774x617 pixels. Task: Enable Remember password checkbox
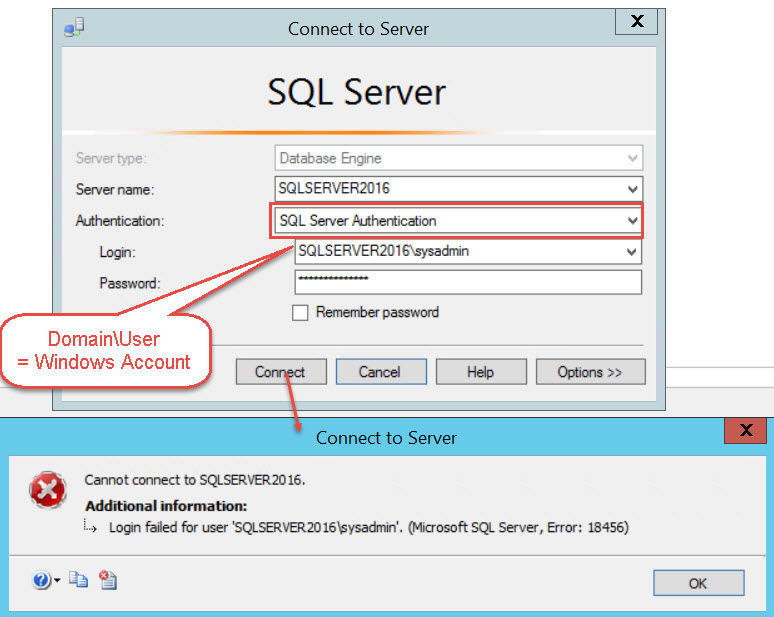click(x=300, y=312)
